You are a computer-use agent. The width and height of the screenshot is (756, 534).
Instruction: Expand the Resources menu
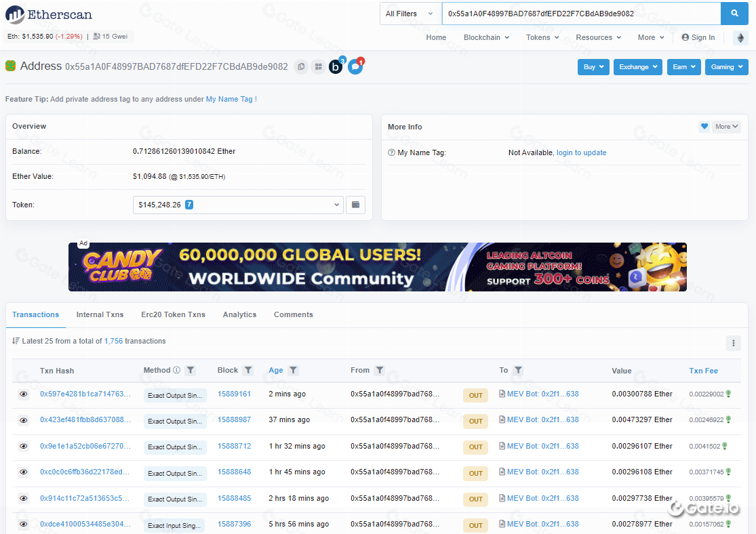point(598,37)
